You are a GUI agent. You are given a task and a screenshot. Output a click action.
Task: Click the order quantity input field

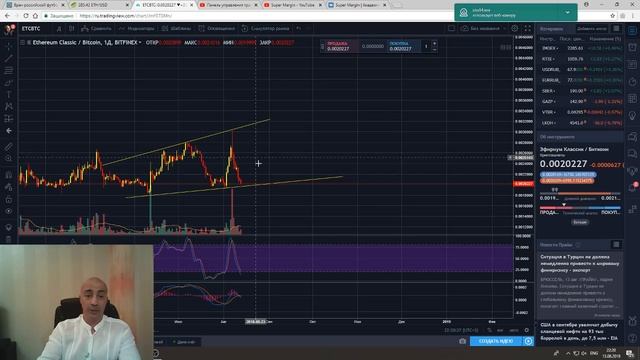click(426, 46)
